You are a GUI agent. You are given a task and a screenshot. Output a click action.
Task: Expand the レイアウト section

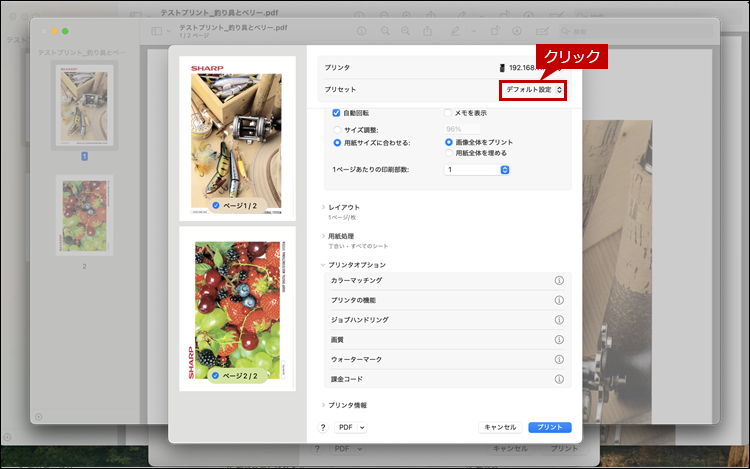323,207
